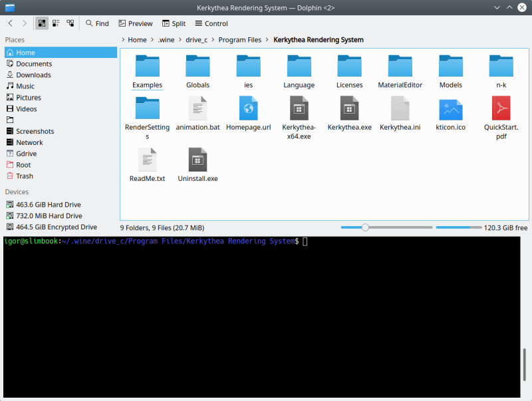Open Program Files from the breadcrumb
This screenshot has width=532, height=401.
(239, 40)
